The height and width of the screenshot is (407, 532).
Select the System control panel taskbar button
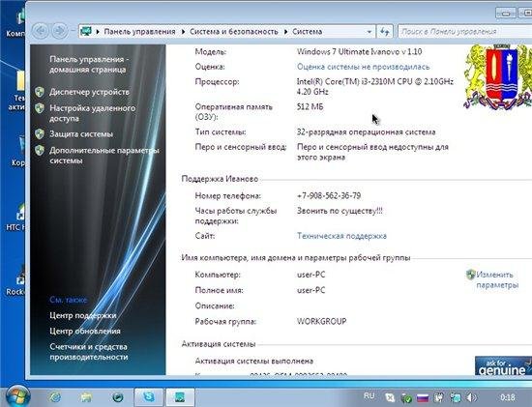point(180,396)
